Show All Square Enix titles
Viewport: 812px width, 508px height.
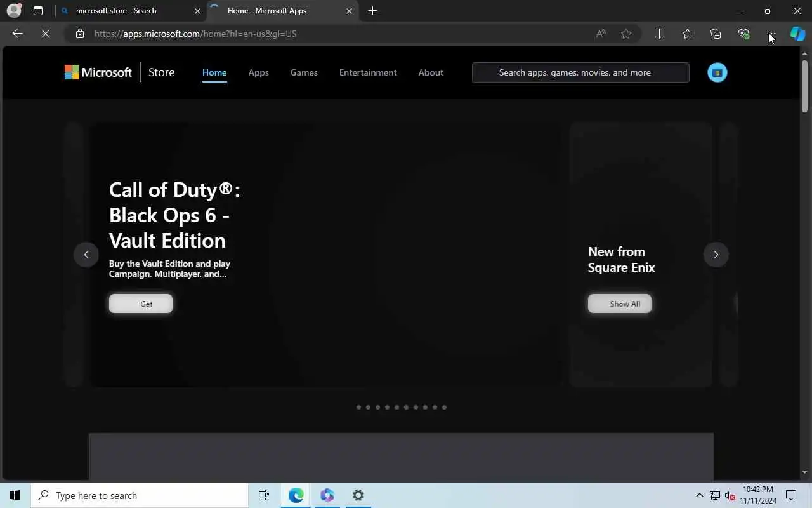(x=620, y=304)
